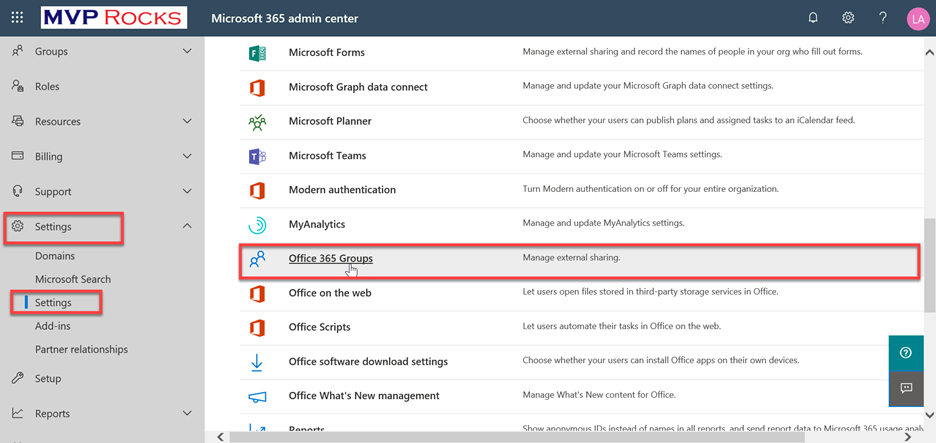936x443 pixels.
Task: Click the MVP Rocks logo
Action: pyautogui.click(x=113, y=18)
